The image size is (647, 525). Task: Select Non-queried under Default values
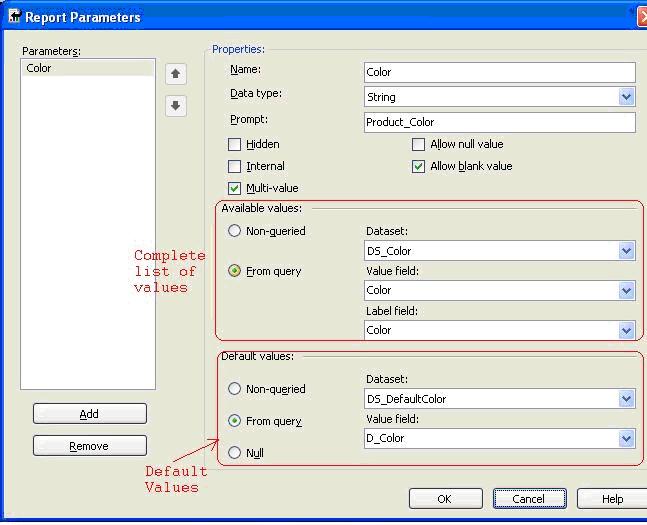(234, 388)
